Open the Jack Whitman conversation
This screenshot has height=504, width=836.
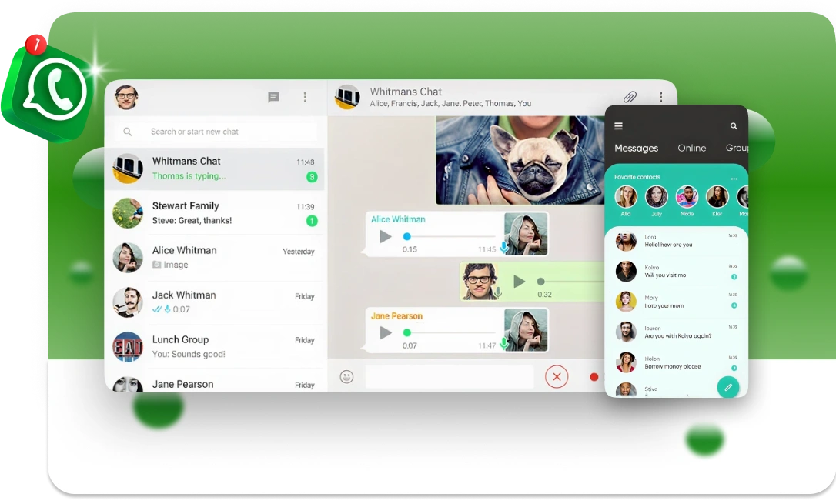tap(215, 302)
